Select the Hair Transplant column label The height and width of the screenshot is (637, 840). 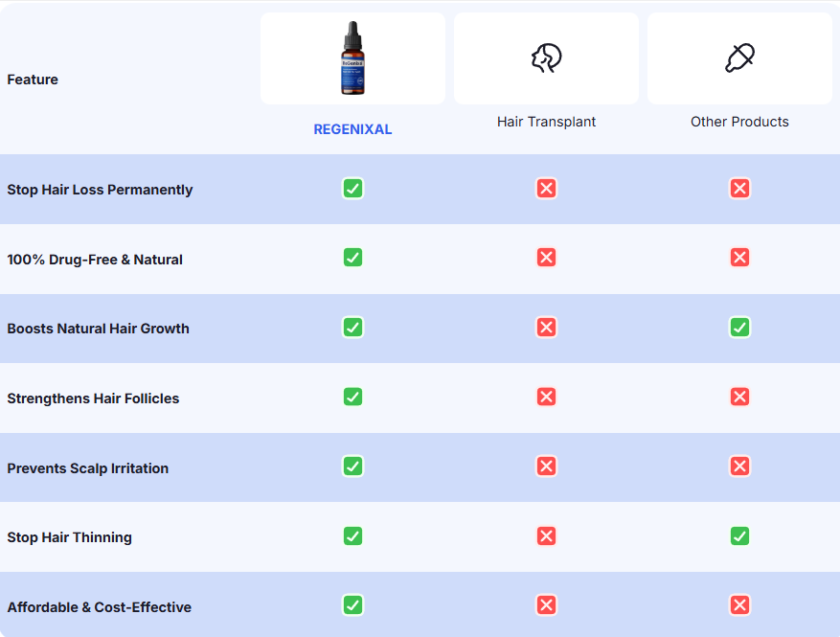point(546,122)
